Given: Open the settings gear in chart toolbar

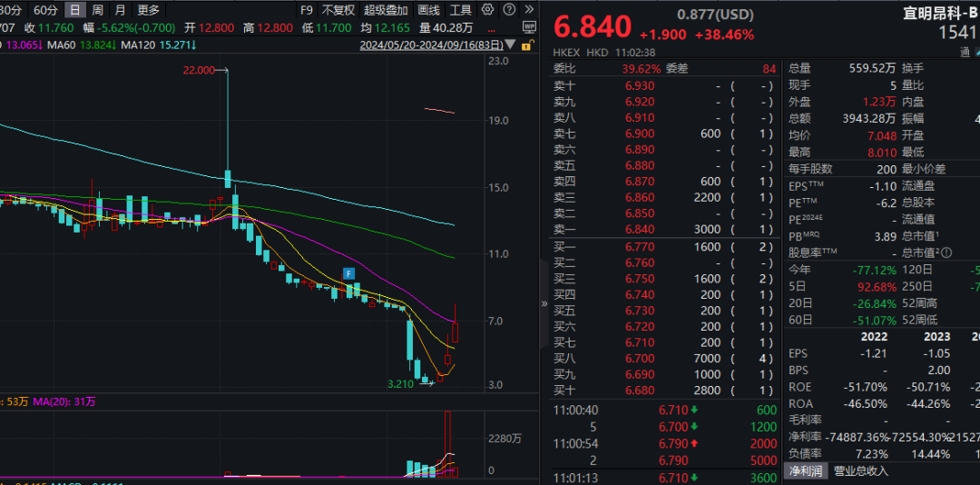Looking at the screenshot, I should click(488, 10).
